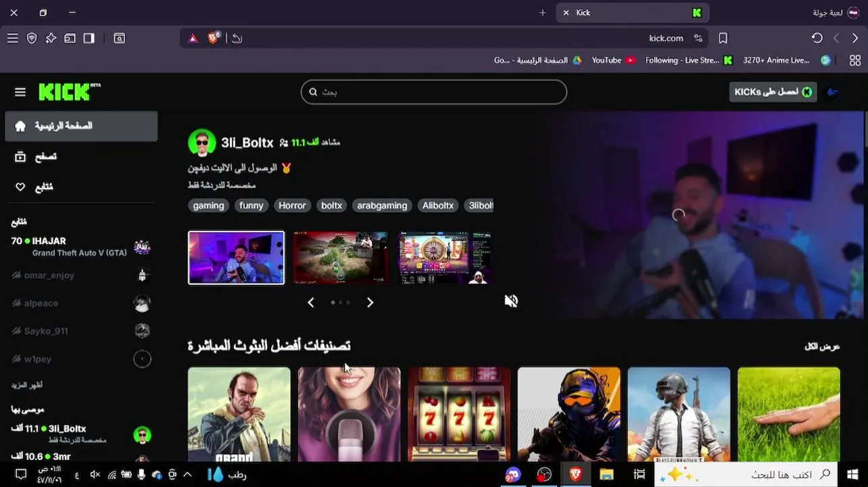Select the second featured stream thumbnail
The image size is (868, 487).
pos(341,258)
